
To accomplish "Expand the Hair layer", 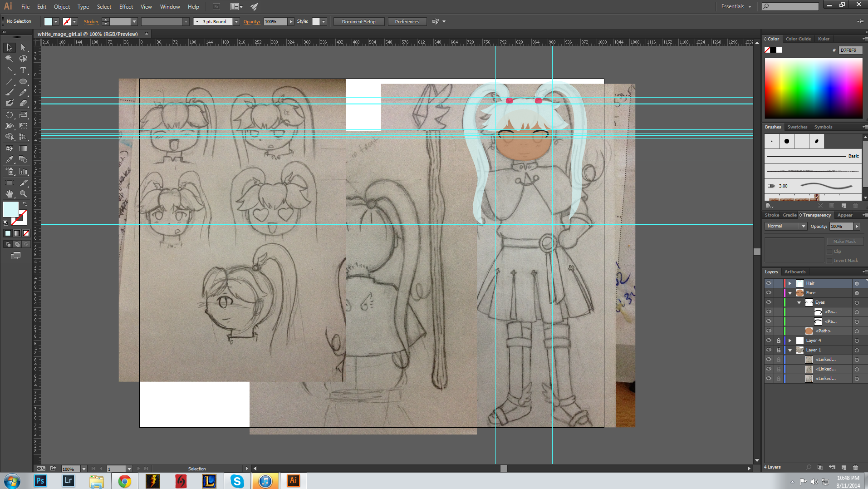I will [x=790, y=283].
